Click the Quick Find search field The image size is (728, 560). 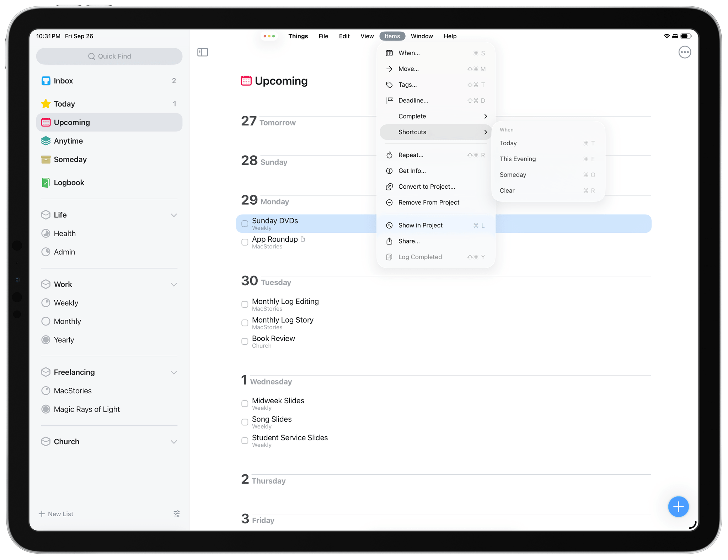(109, 56)
